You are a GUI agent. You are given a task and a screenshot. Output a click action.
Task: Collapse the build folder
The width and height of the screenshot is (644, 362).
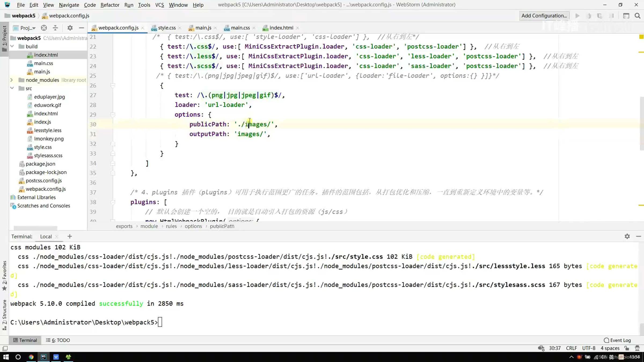pyautogui.click(x=12, y=46)
